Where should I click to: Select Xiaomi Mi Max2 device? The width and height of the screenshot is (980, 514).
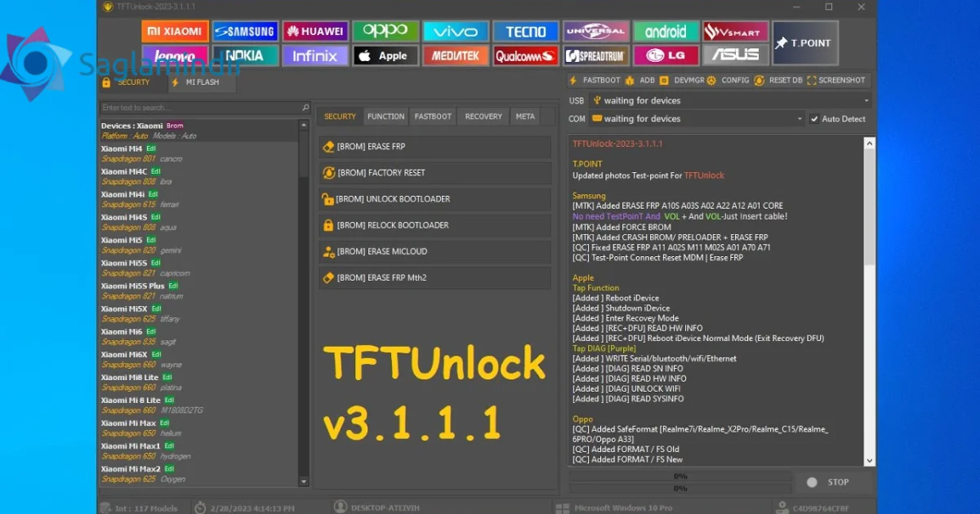(198, 474)
